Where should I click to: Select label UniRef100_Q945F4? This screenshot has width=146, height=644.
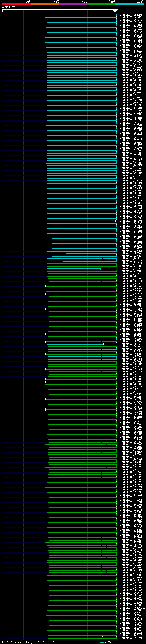pos(131,70)
